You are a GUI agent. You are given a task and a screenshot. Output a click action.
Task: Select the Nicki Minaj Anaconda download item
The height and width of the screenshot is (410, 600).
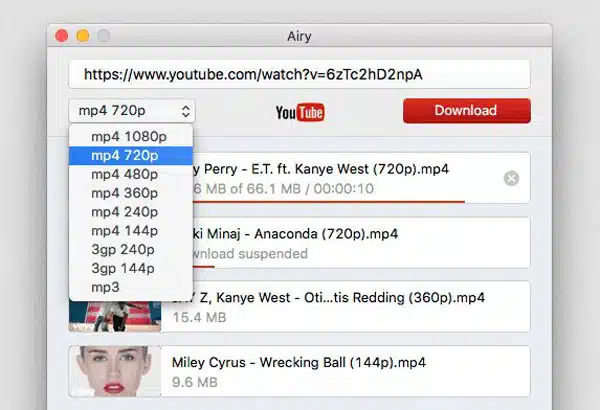coord(362,243)
